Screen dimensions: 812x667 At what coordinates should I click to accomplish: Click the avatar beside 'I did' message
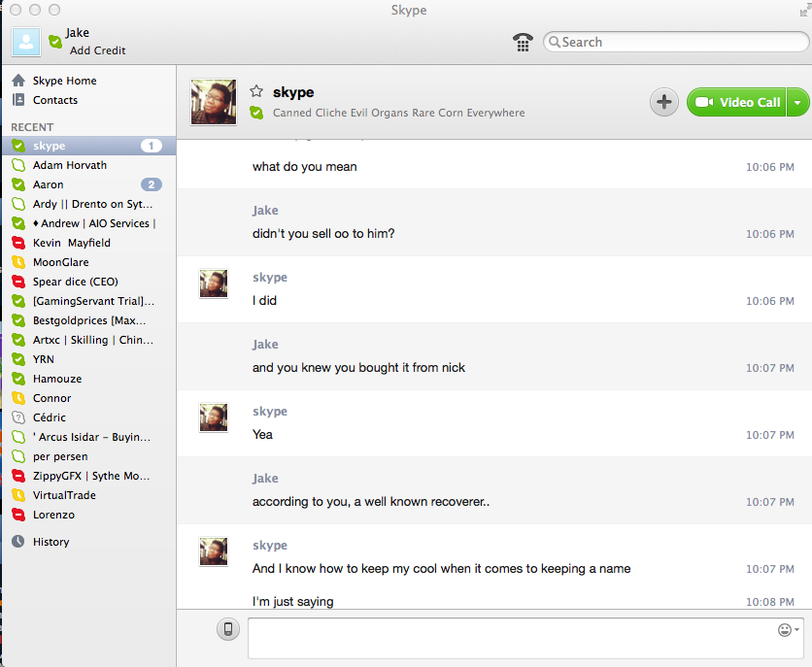point(214,283)
